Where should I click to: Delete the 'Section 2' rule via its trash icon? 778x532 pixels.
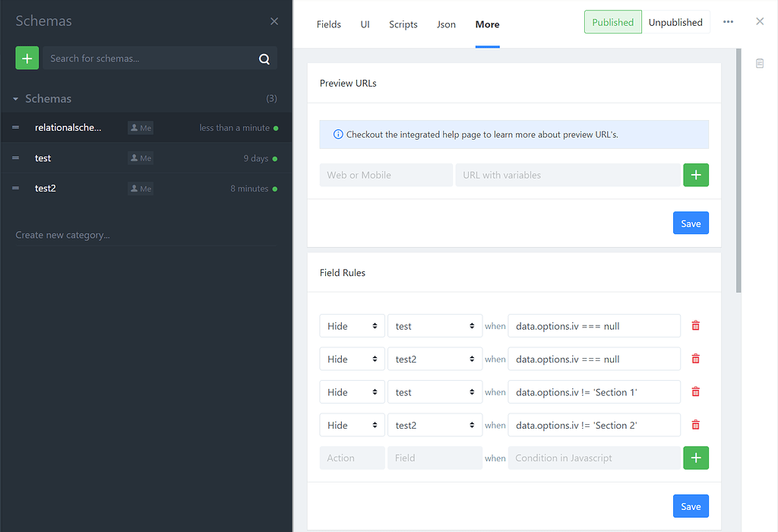[695, 425]
